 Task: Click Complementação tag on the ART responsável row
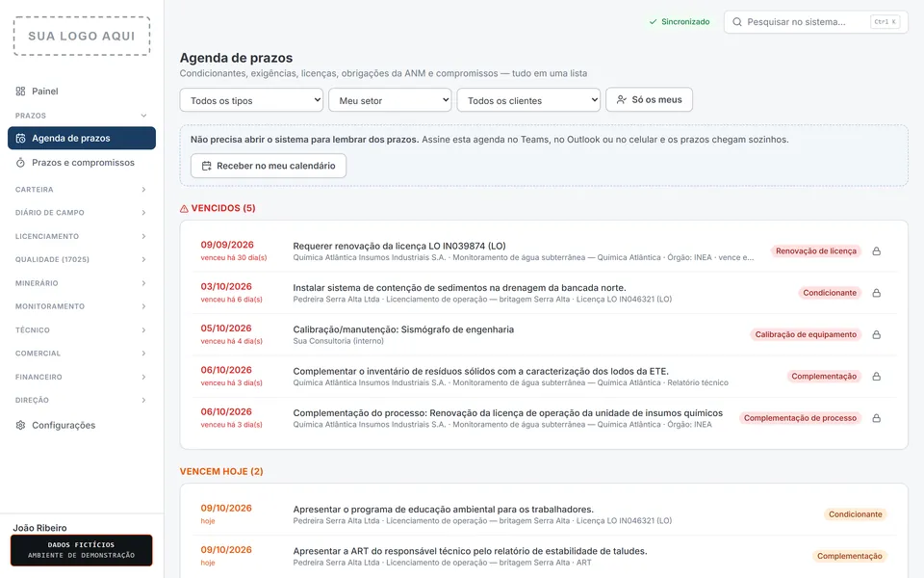click(x=849, y=556)
